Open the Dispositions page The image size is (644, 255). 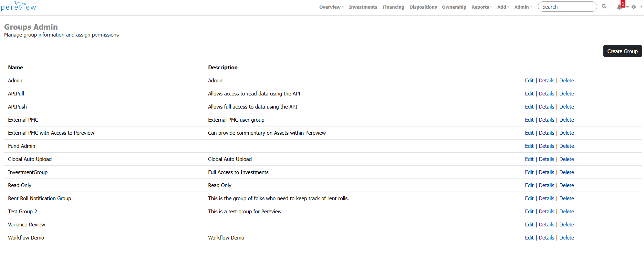[x=423, y=7]
